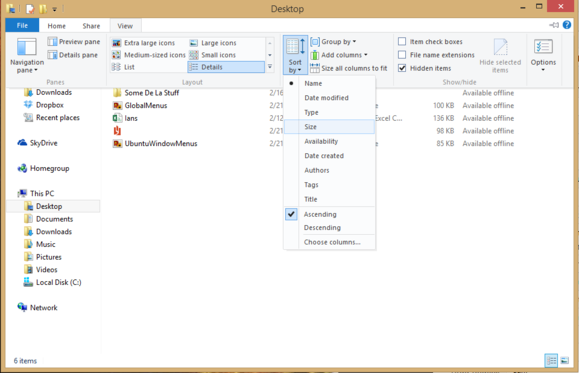
Task: Switch to the Share tab
Action: [x=91, y=26]
